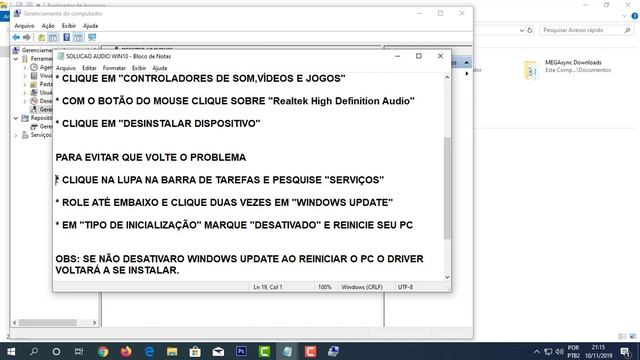Open Notepad Exibir menu
This screenshot has width=640, height=360.
139,68
